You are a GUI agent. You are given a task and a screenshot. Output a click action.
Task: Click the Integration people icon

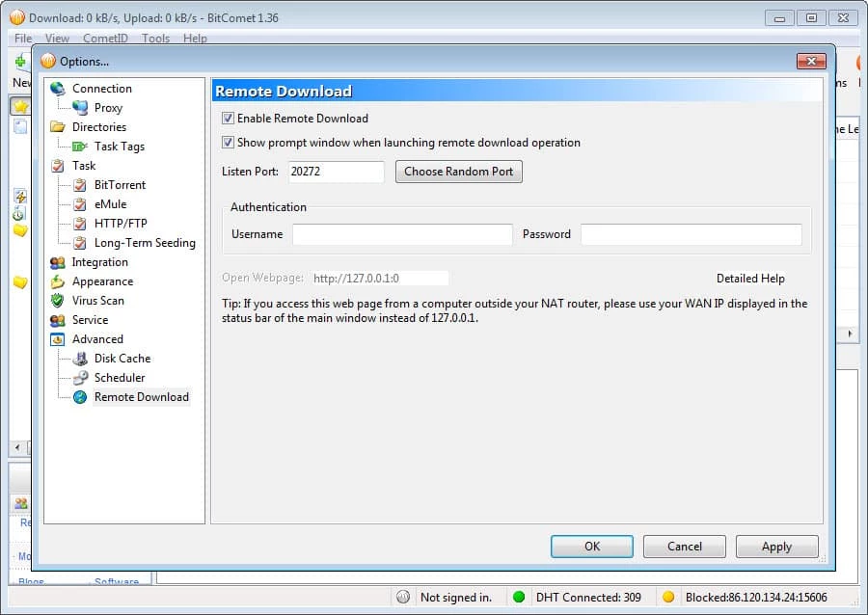coord(58,263)
